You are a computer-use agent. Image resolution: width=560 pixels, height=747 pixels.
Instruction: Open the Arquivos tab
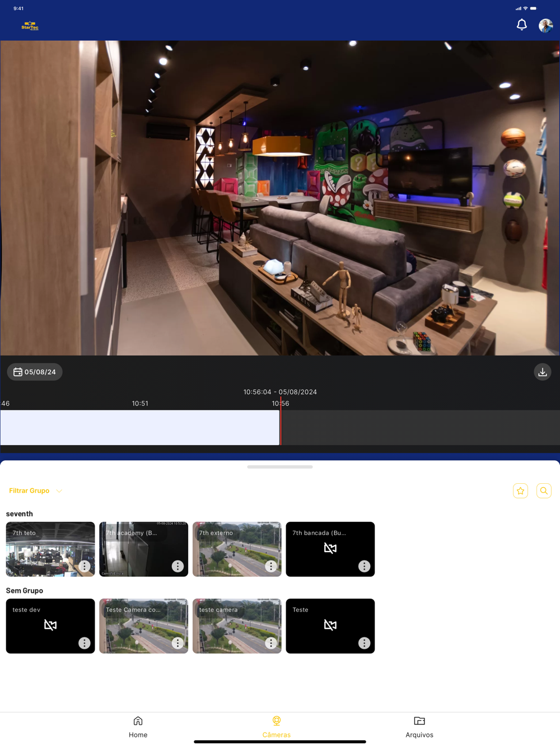tap(419, 727)
